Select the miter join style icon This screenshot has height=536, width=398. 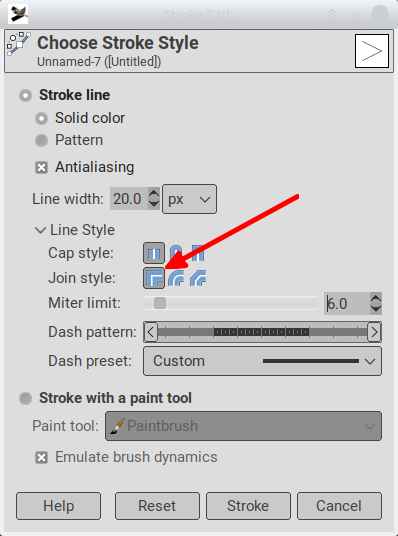tap(154, 278)
